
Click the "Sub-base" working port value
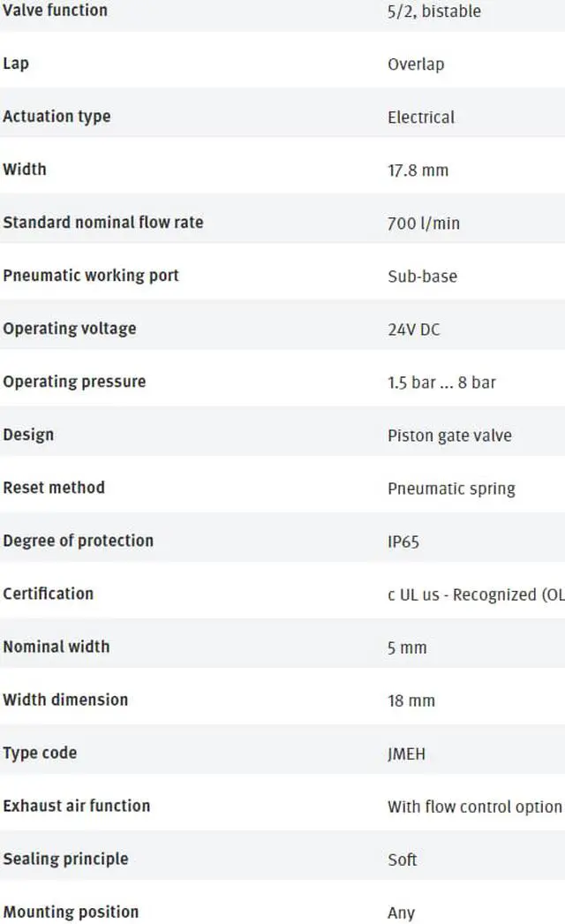pyautogui.click(x=422, y=276)
